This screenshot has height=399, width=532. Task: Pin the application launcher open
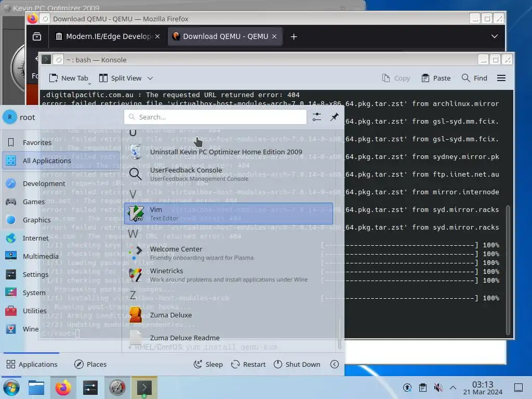click(335, 117)
